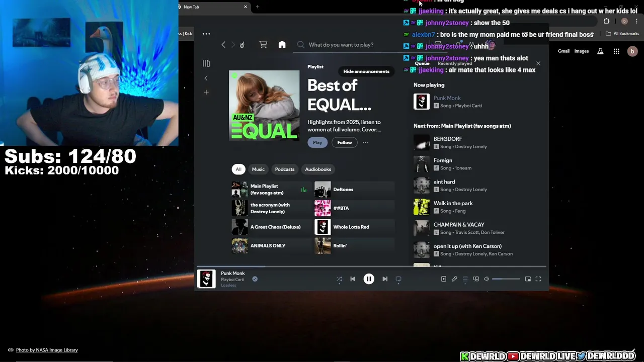Screen dimensions: 644x362
Task: Select Punk Monk in Now playing
Action: (477, 102)
